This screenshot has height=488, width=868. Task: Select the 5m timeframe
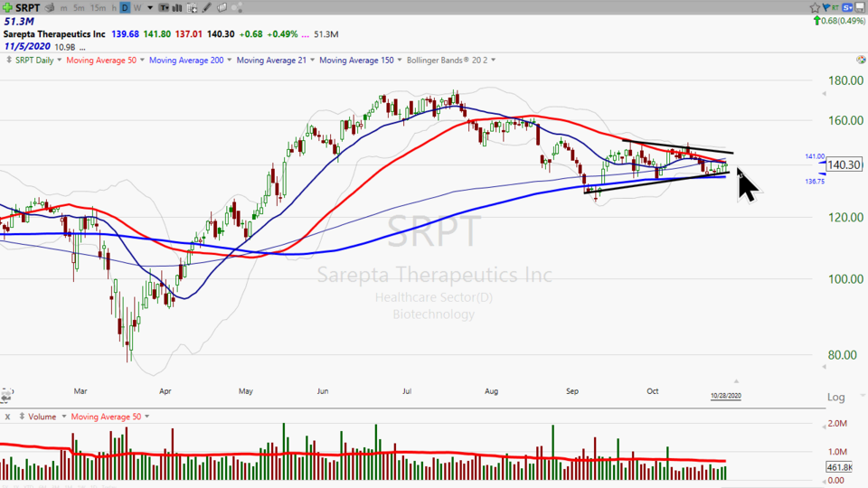(79, 8)
